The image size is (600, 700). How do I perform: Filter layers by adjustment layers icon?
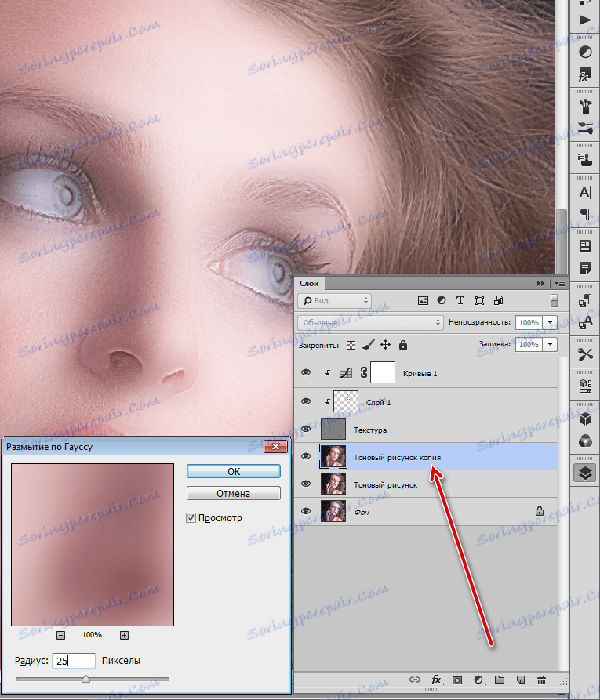(x=442, y=300)
